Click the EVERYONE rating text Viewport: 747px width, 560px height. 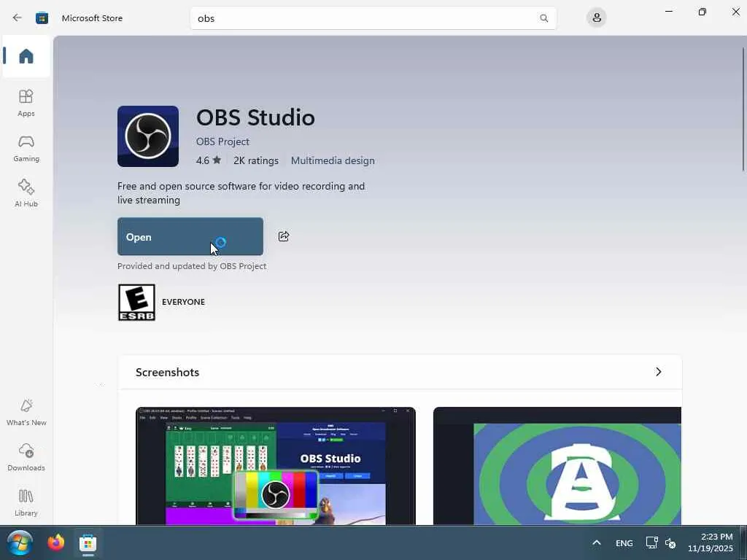coord(183,302)
